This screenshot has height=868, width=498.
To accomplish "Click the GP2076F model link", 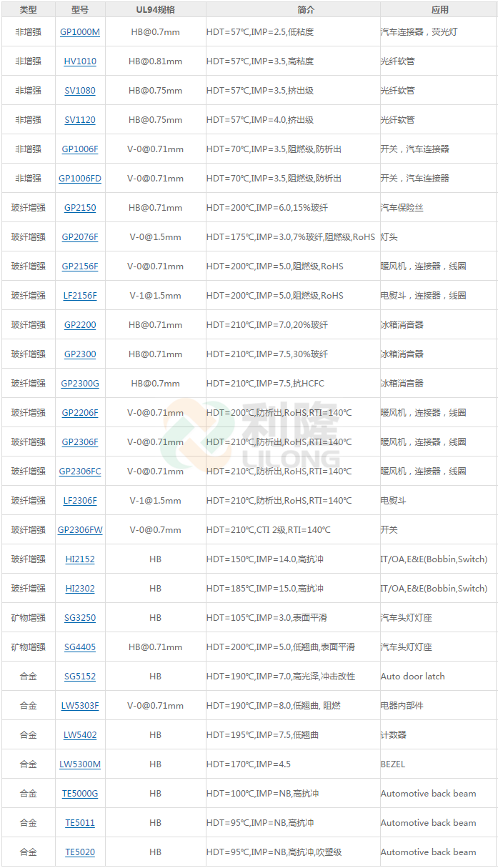I will [80, 237].
